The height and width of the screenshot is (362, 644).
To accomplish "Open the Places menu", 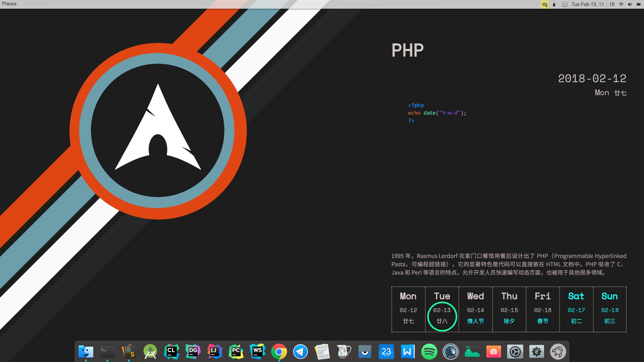I will [x=9, y=4].
